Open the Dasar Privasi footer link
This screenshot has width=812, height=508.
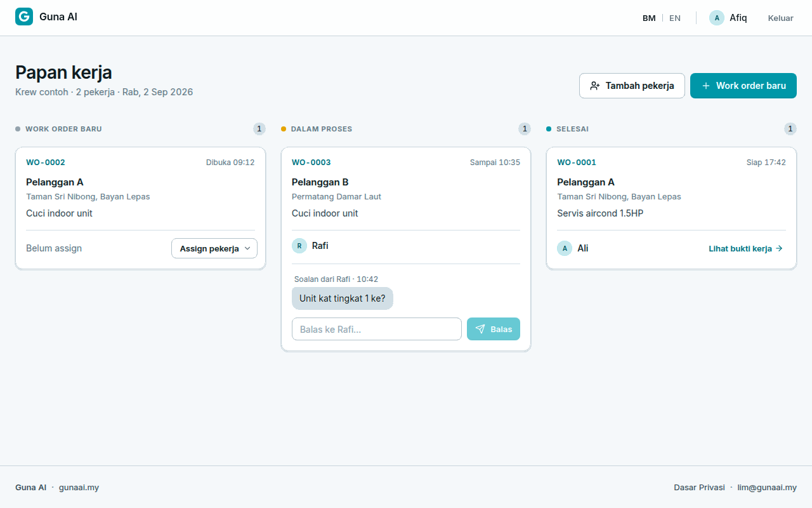tap(699, 488)
